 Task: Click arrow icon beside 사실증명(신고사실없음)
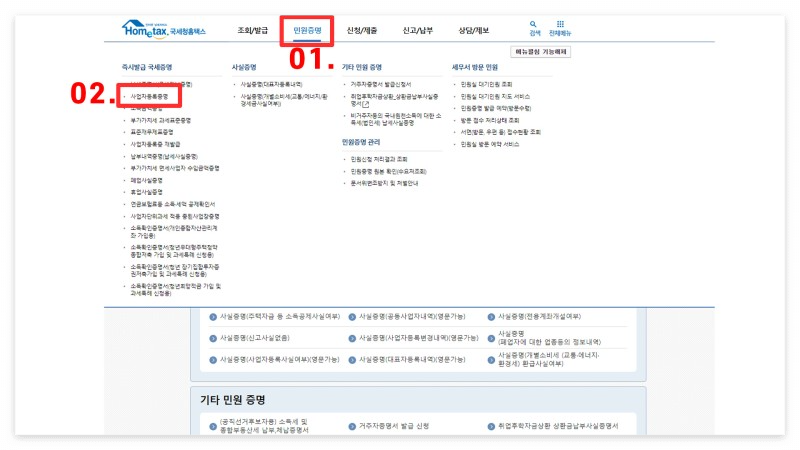click(213, 338)
